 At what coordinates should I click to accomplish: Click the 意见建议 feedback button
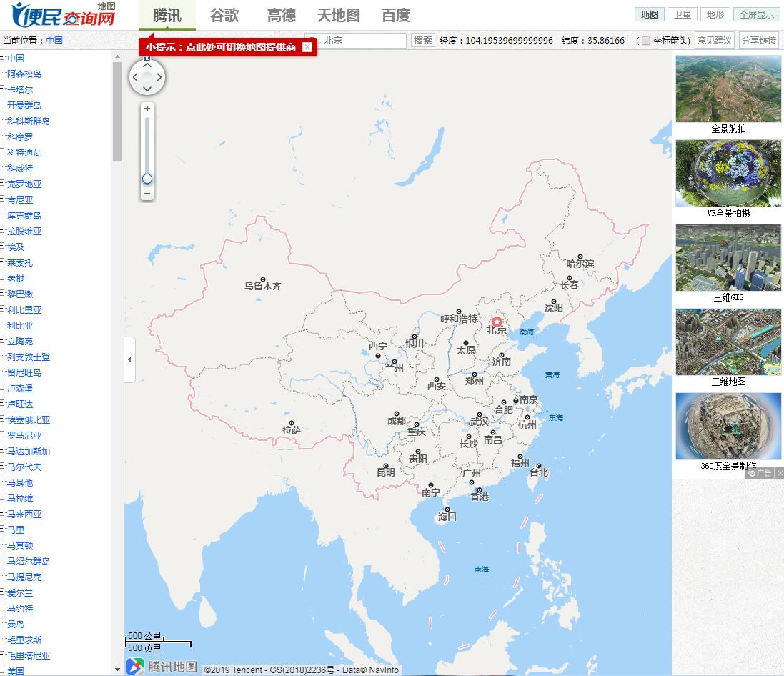coord(715,41)
